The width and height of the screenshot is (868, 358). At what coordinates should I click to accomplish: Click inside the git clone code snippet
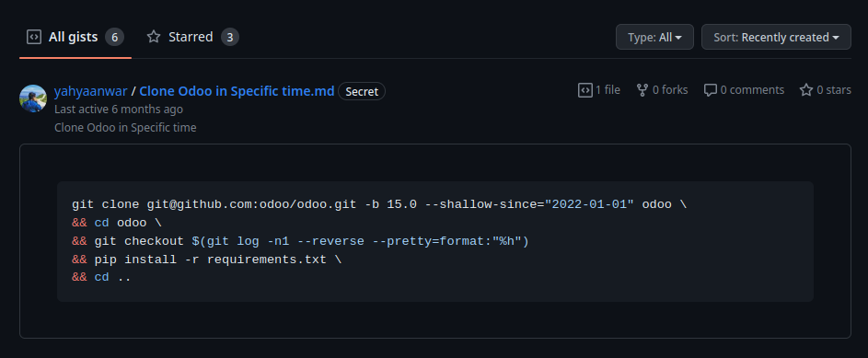(x=435, y=241)
